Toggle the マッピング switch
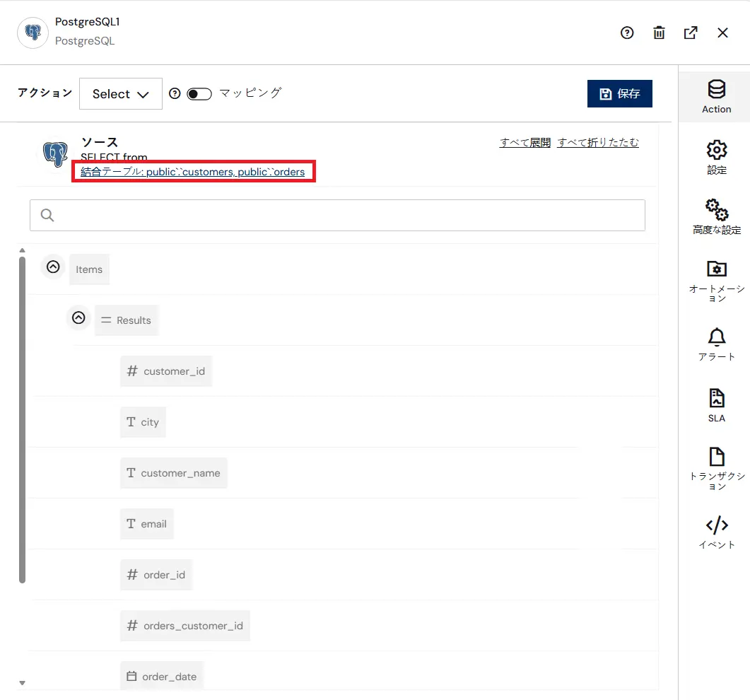This screenshot has height=700, width=750. tap(199, 94)
